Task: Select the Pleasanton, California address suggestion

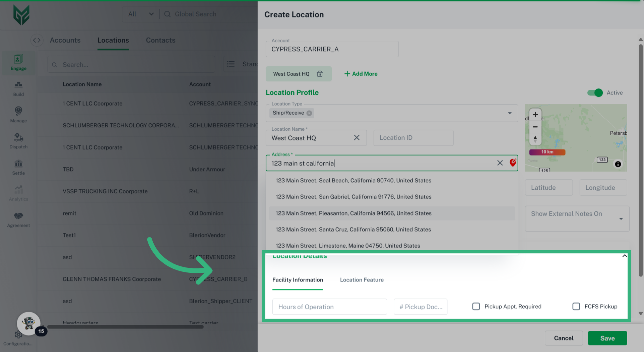Action: click(354, 213)
